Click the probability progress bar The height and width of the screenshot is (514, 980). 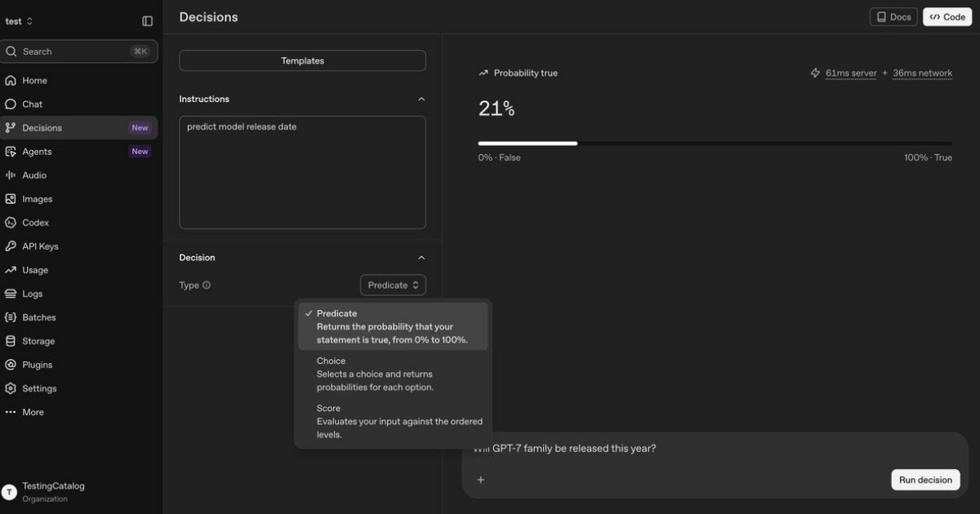point(715,144)
